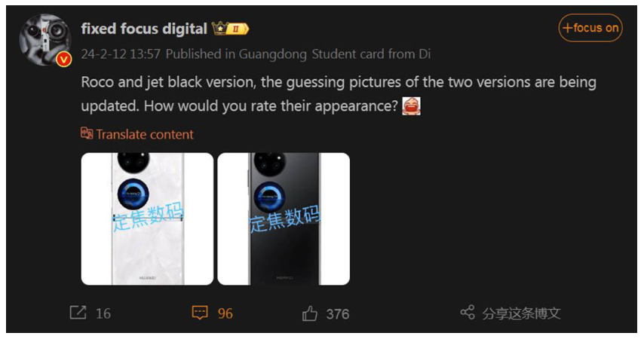Open comments via speech bubble icon
The image size is (644, 339).
point(200,313)
